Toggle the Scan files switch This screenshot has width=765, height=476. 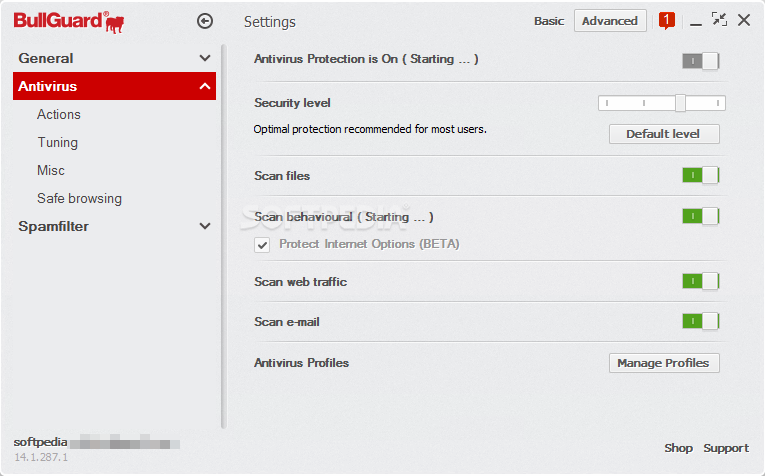click(x=701, y=175)
